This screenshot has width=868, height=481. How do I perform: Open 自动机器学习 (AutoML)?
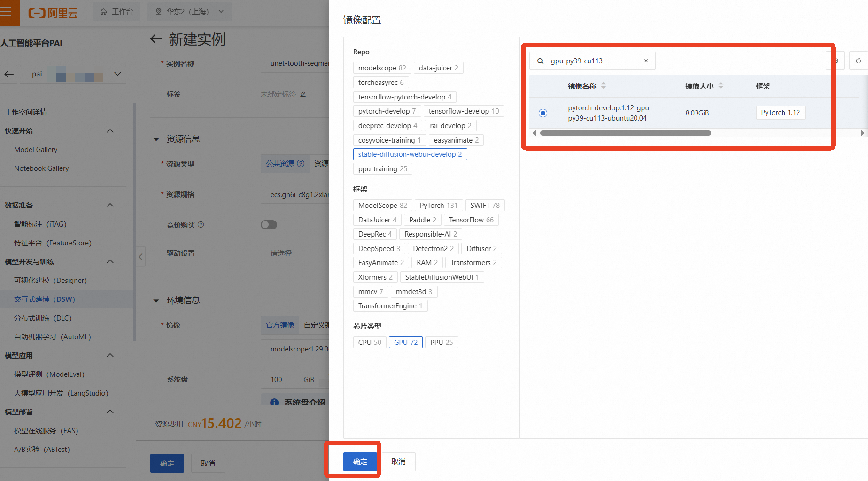(x=53, y=337)
